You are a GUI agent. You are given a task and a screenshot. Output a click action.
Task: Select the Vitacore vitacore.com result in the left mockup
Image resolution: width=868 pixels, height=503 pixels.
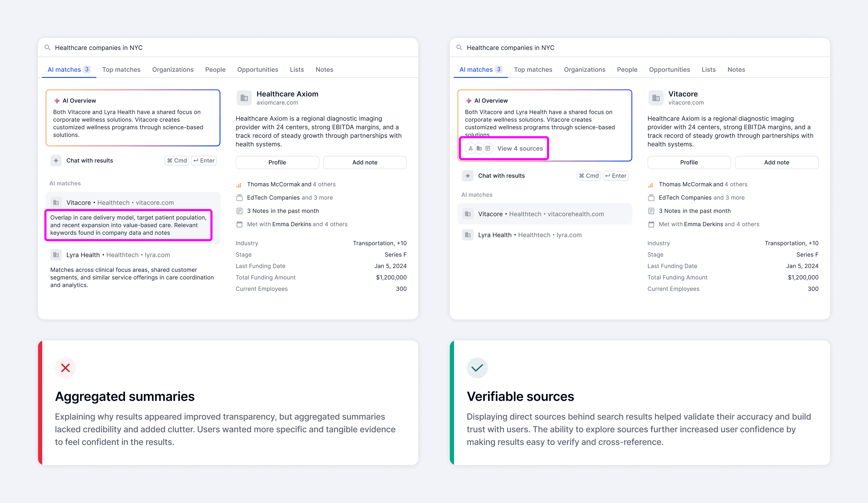click(x=133, y=218)
